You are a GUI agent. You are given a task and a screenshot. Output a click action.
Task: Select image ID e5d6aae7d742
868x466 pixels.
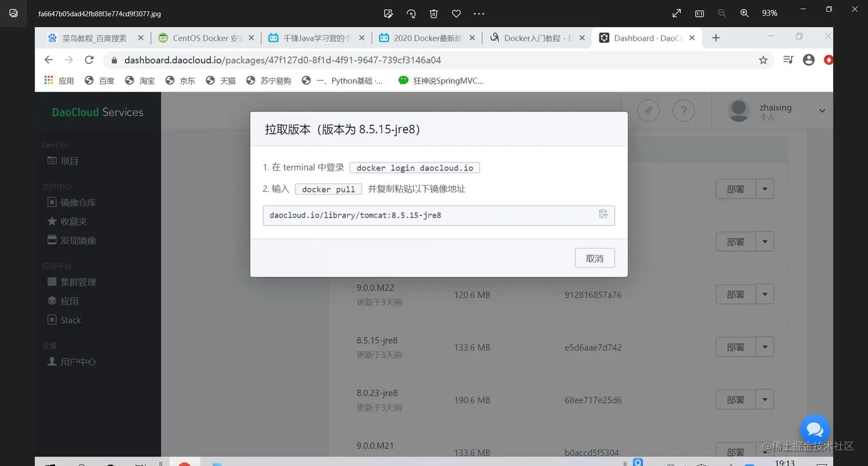(593, 347)
